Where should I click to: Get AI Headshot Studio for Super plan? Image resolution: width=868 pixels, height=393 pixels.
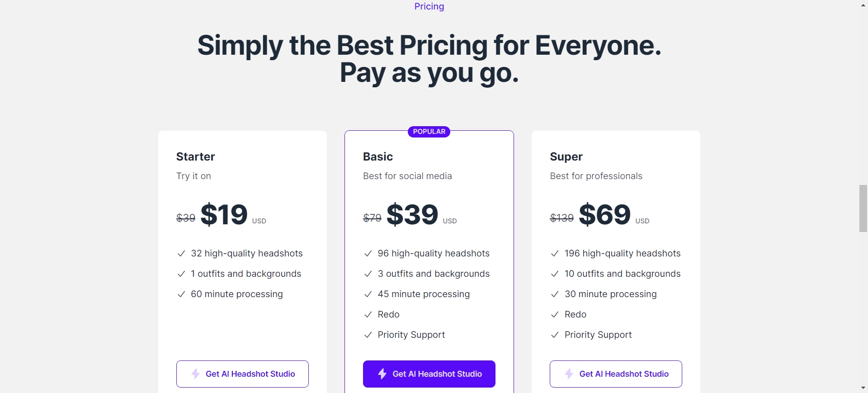click(616, 374)
